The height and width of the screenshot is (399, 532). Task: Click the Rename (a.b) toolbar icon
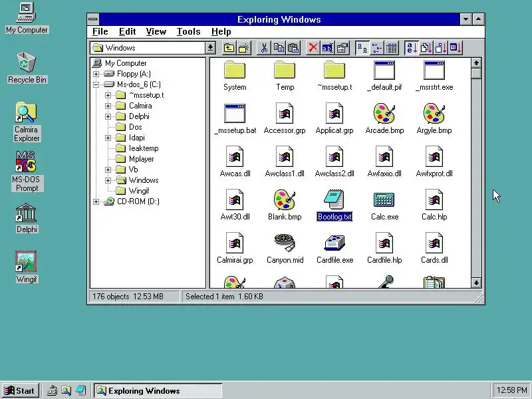(x=327, y=48)
